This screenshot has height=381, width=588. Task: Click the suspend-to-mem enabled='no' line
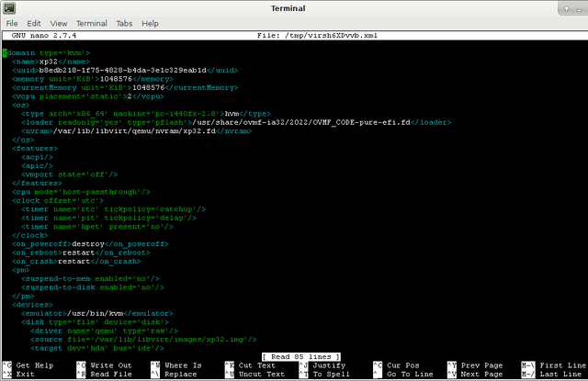point(90,279)
